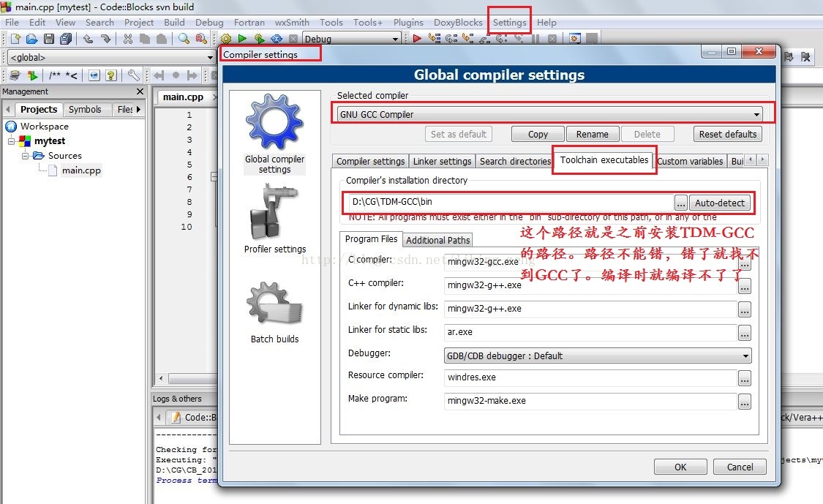Click the Replace icon with red R

click(200, 38)
